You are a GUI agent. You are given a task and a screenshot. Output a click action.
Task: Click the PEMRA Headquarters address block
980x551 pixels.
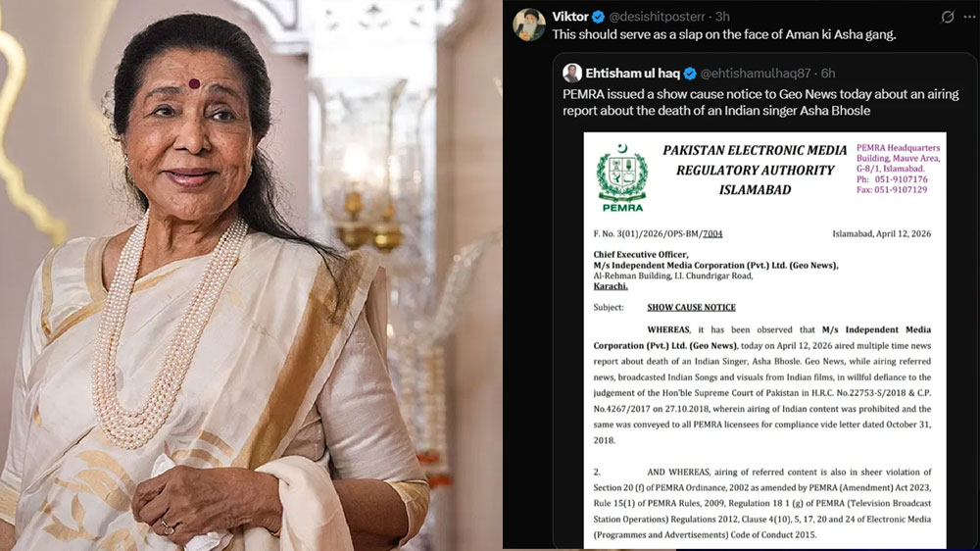[898, 169]
